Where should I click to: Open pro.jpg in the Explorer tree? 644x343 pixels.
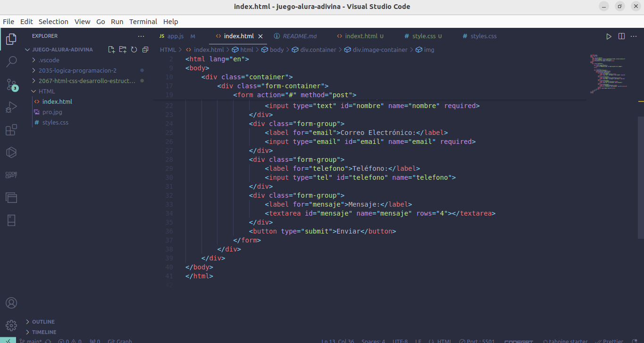point(52,112)
